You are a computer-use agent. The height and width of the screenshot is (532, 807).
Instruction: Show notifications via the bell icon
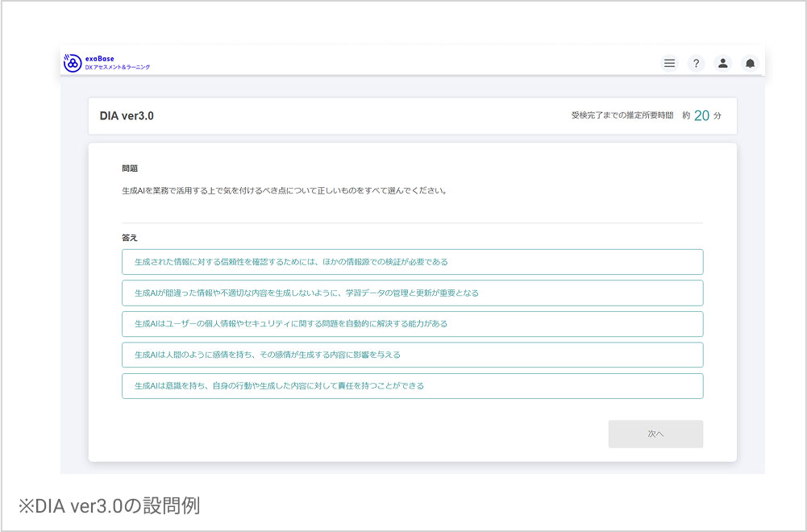[x=750, y=63]
